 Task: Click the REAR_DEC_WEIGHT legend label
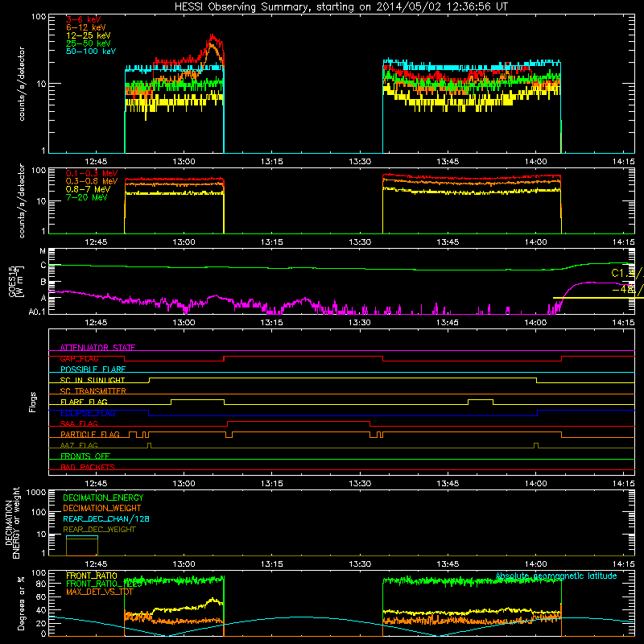pyautogui.click(x=99, y=530)
